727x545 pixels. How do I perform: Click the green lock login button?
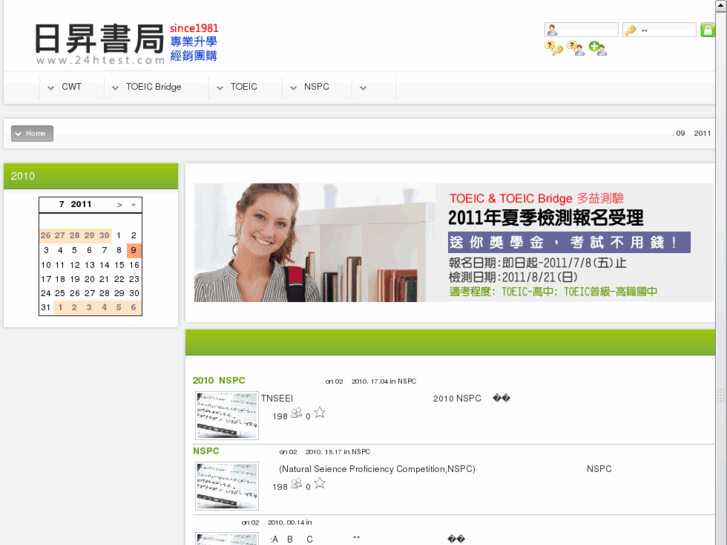(x=707, y=30)
